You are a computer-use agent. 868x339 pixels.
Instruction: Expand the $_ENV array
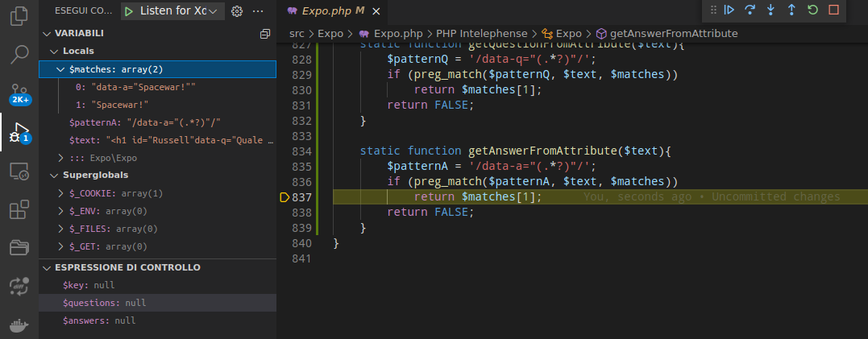click(60, 211)
